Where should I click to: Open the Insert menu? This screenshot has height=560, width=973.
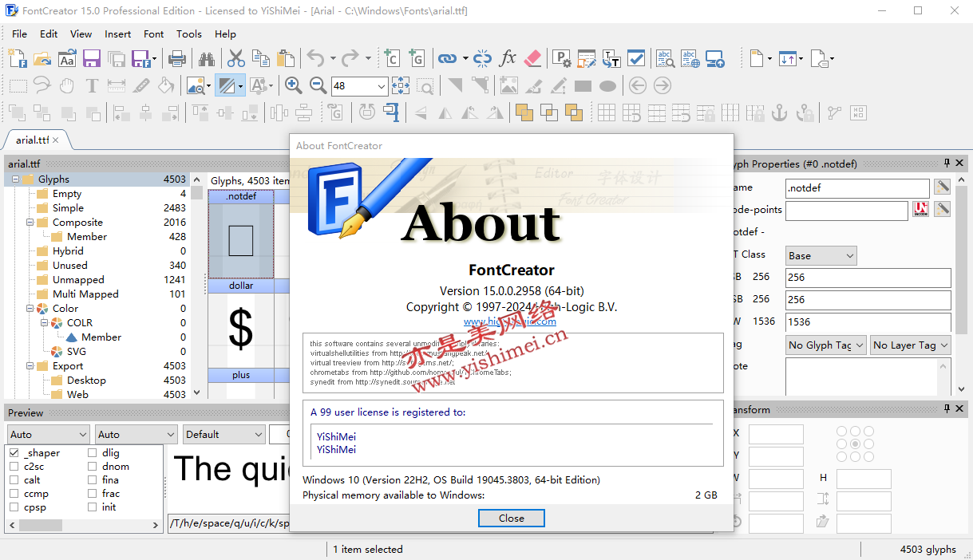[118, 34]
